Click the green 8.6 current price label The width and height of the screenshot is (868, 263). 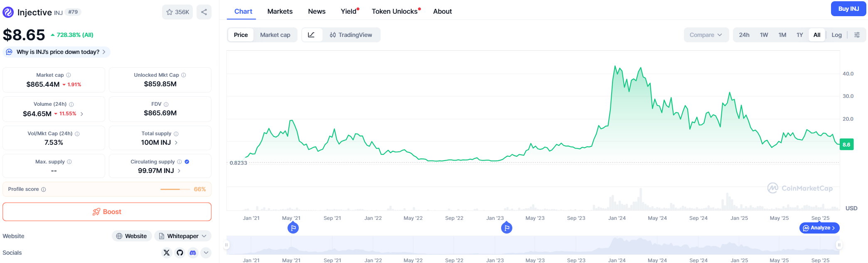coord(846,144)
